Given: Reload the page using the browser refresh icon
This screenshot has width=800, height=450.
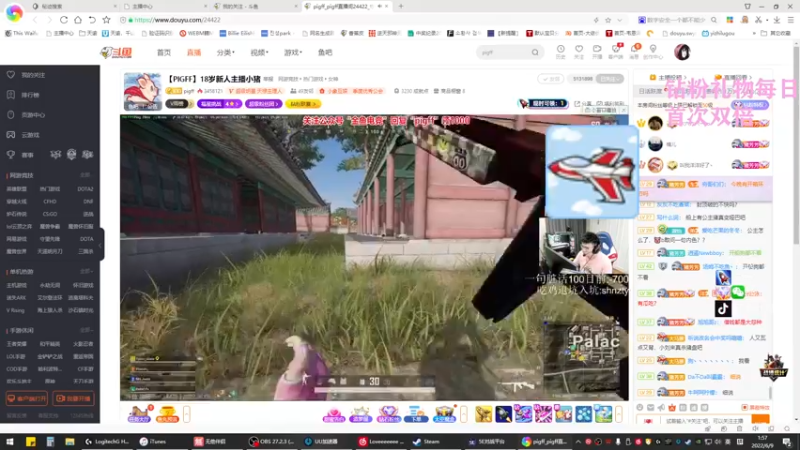Looking at the screenshot, I should (x=64, y=20).
